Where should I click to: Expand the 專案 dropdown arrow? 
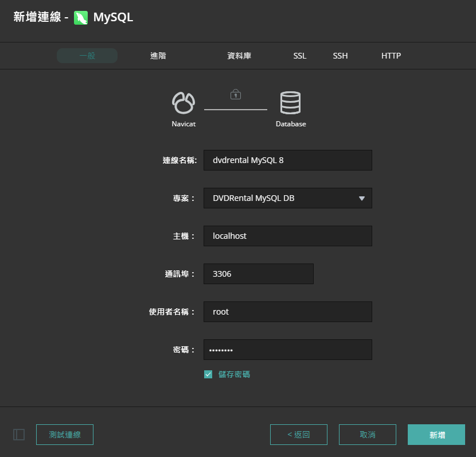[362, 198]
